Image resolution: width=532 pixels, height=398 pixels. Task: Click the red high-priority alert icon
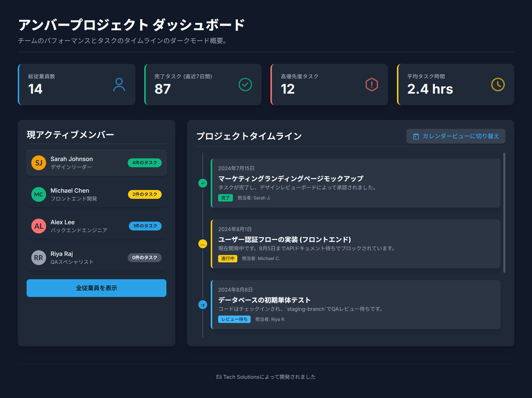pos(372,85)
